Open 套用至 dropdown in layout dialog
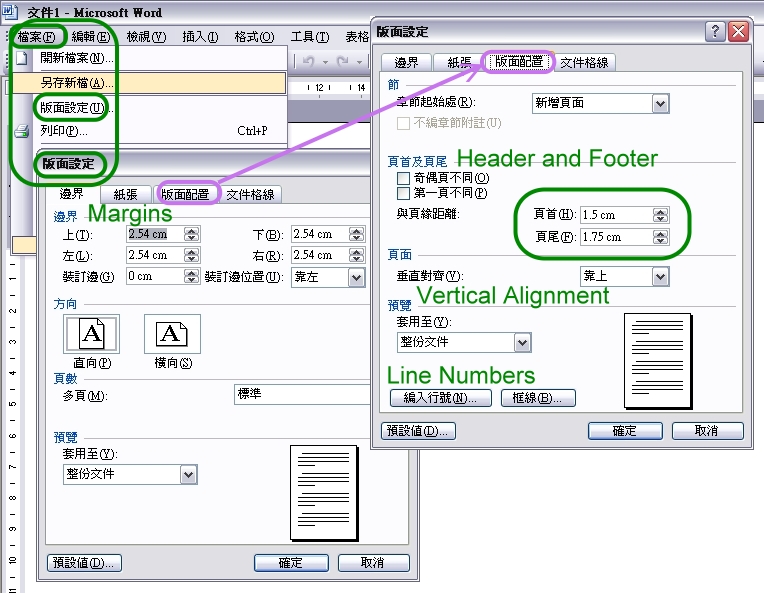The height and width of the screenshot is (593, 764). (x=522, y=343)
